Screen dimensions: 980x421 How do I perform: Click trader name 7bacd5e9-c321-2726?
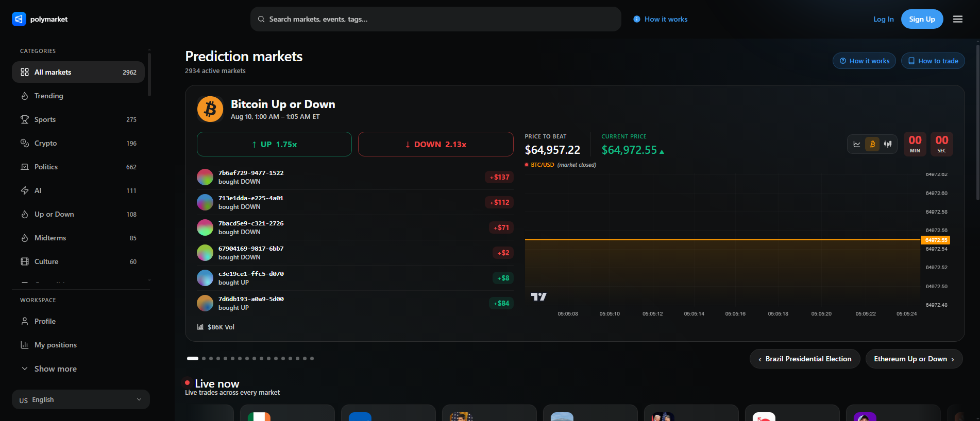[x=251, y=223]
